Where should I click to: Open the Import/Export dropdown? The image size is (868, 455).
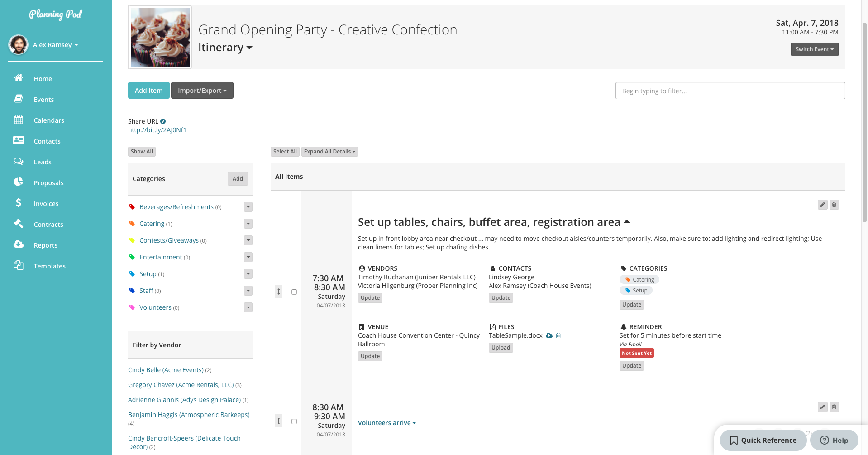[x=202, y=91]
